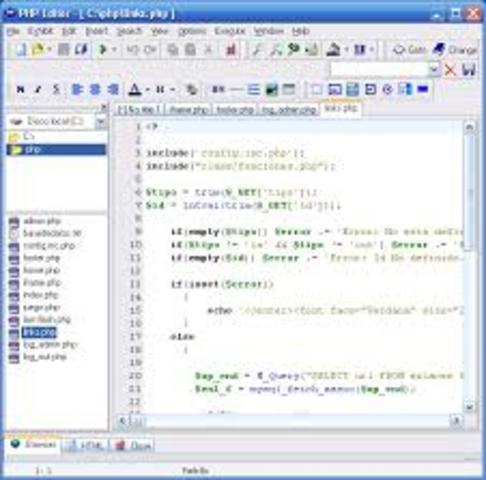Open dropdown arrow next to stamp icon
Viewport: 486px width, 480px height.
tap(346, 50)
